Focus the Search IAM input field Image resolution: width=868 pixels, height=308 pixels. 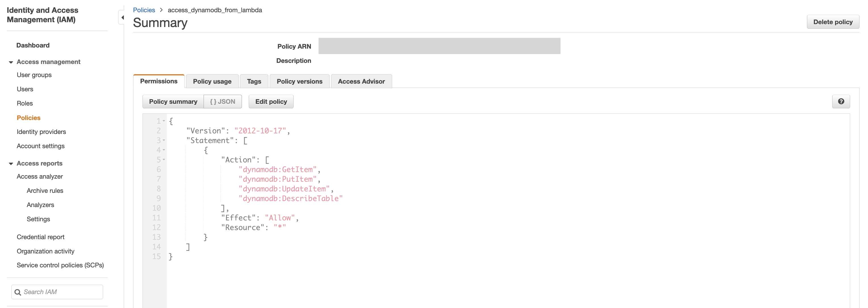(57, 292)
